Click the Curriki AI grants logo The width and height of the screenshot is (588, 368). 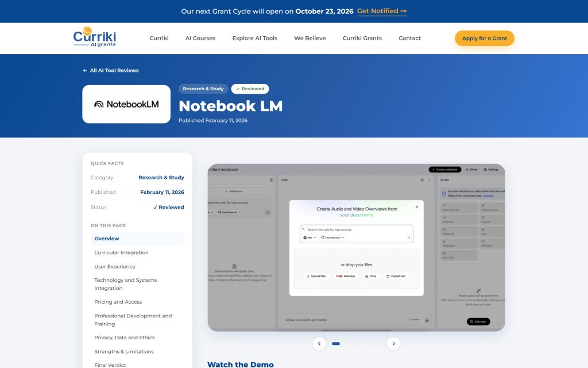95,37
